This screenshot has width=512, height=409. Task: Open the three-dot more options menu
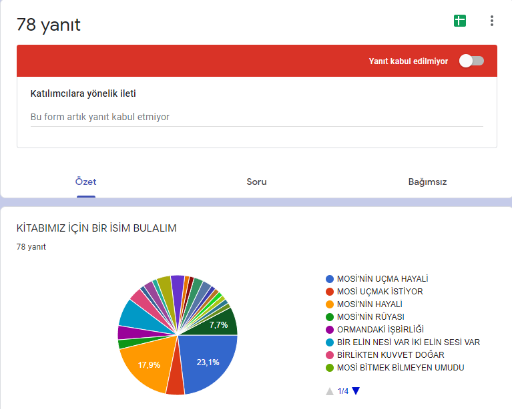(x=492, y=21)
